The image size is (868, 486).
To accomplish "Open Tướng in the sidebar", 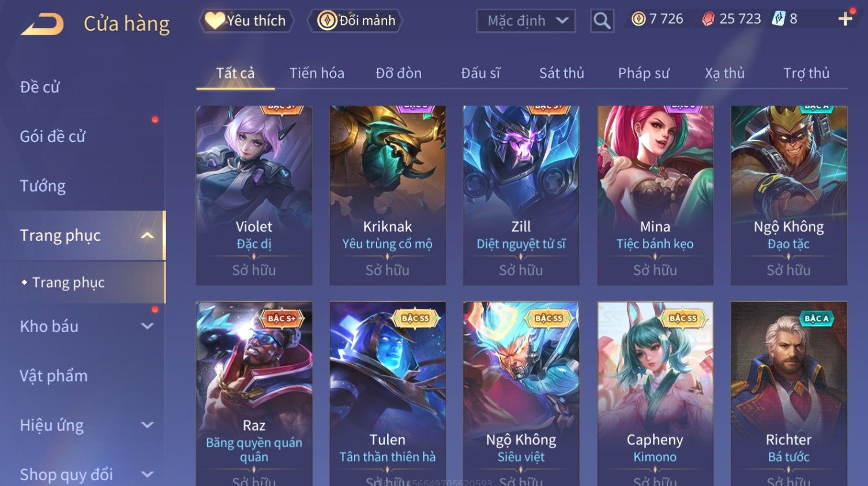I will 43,186.
